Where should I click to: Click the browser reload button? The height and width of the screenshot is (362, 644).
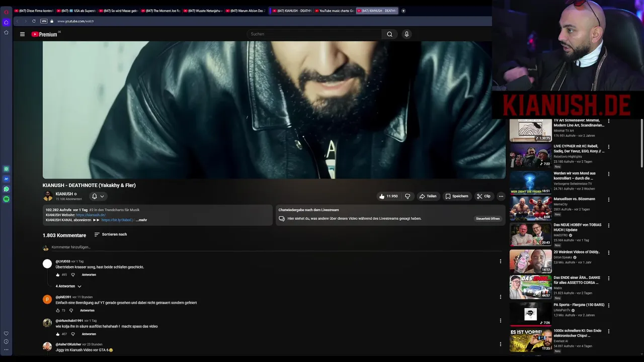(34, 21)
